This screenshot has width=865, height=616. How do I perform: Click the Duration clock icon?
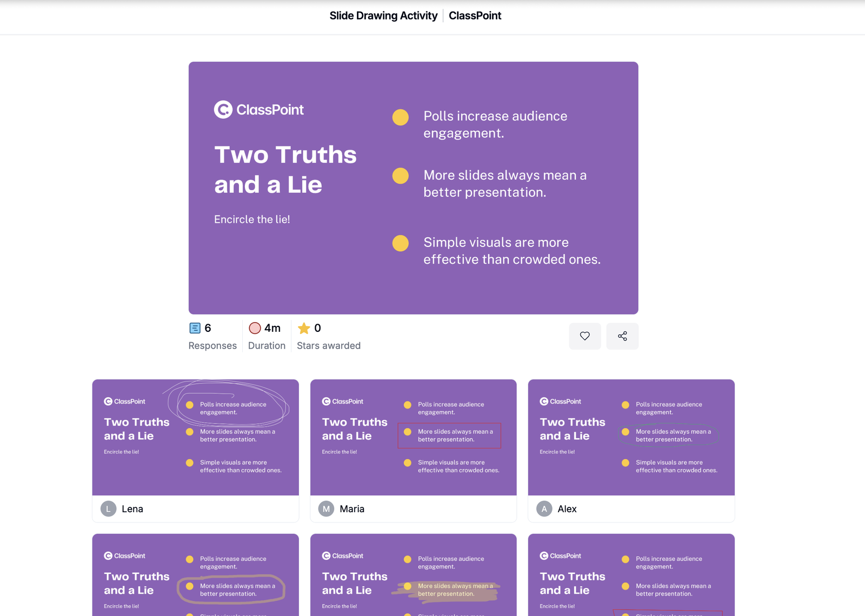pos(255,328)
